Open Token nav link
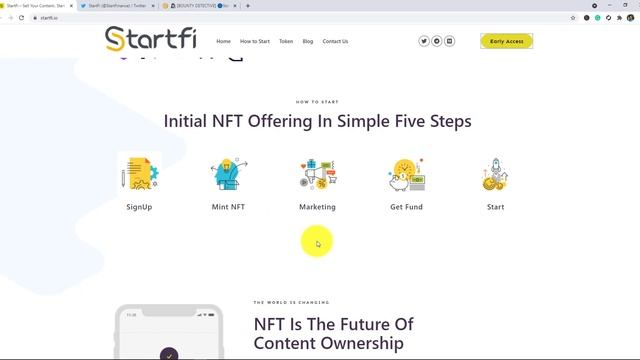 coord(286,41)
